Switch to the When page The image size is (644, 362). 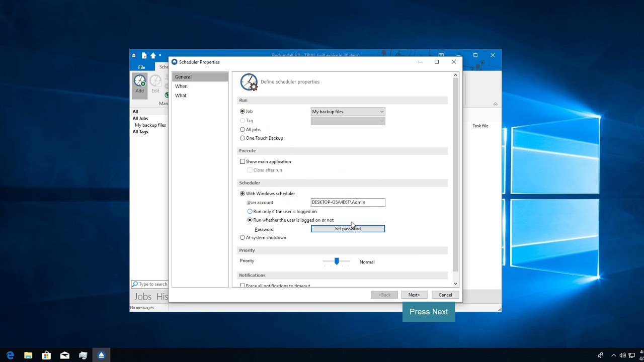point(200,86)
